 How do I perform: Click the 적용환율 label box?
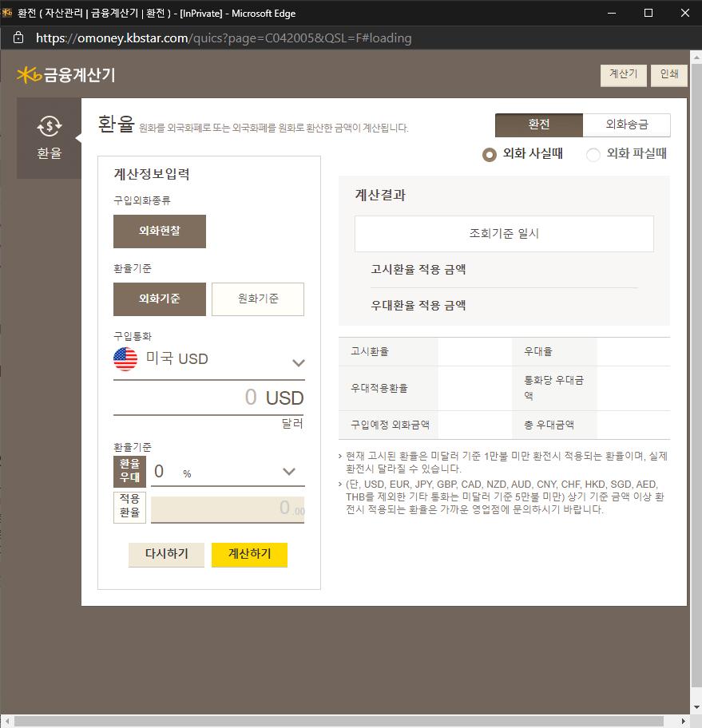click(x=129, y=508)
